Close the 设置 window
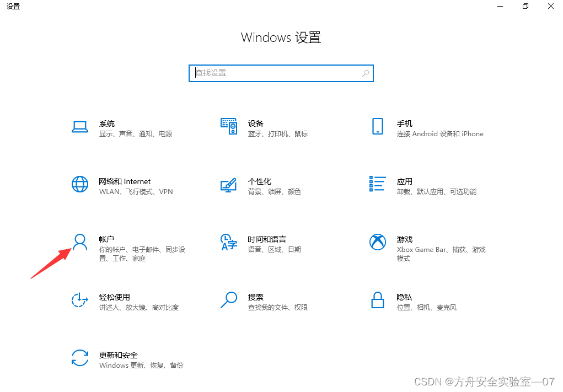Viewport: 563px width, 392px height. (550, 6)
